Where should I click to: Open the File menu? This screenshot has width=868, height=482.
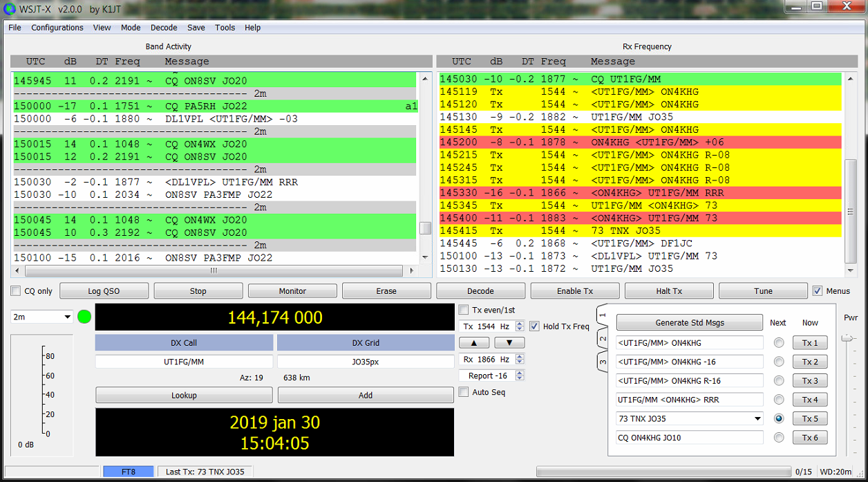click(x=15, y=28)
